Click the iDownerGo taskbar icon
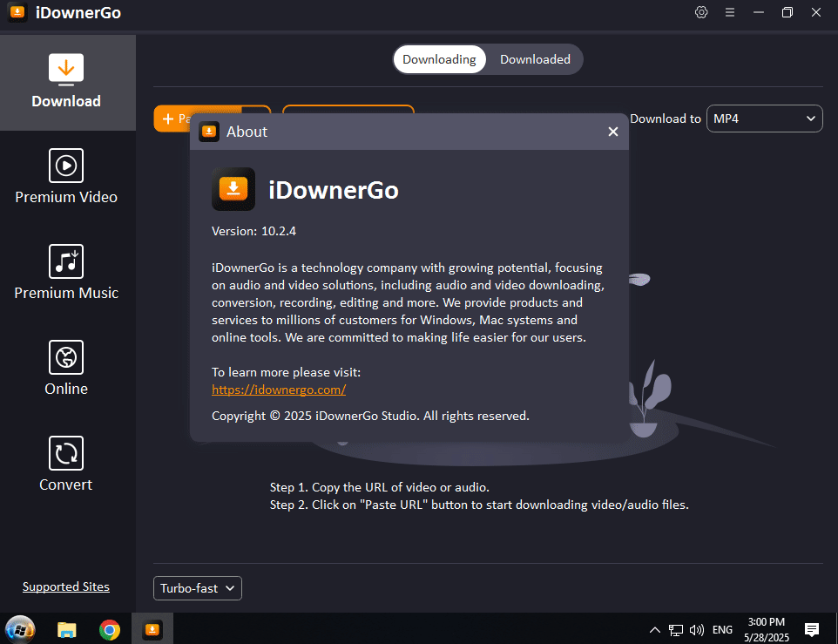The image size is (838, 644). (x=152, y=629)
